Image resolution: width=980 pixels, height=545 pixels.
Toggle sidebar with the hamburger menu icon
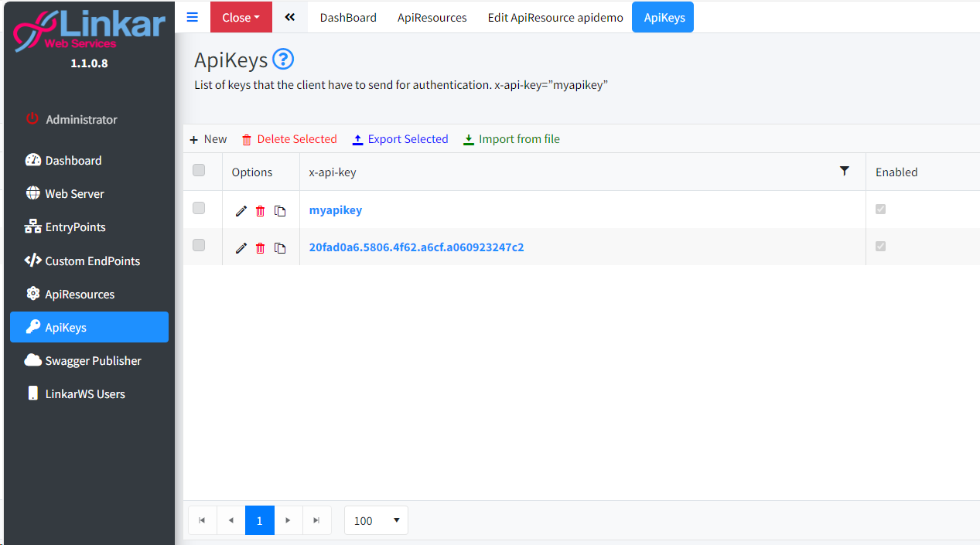pyautogui.click(x=193, y=17)
